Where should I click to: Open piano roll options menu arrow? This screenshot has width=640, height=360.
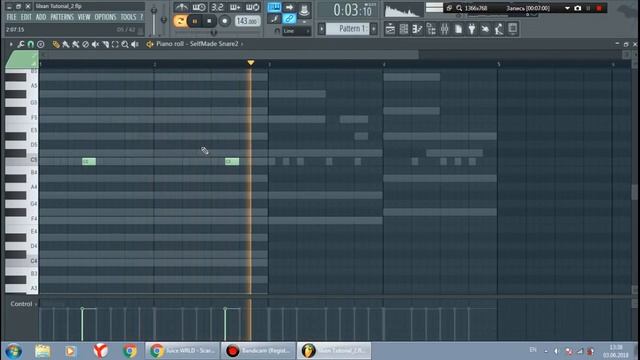[11, 44]
